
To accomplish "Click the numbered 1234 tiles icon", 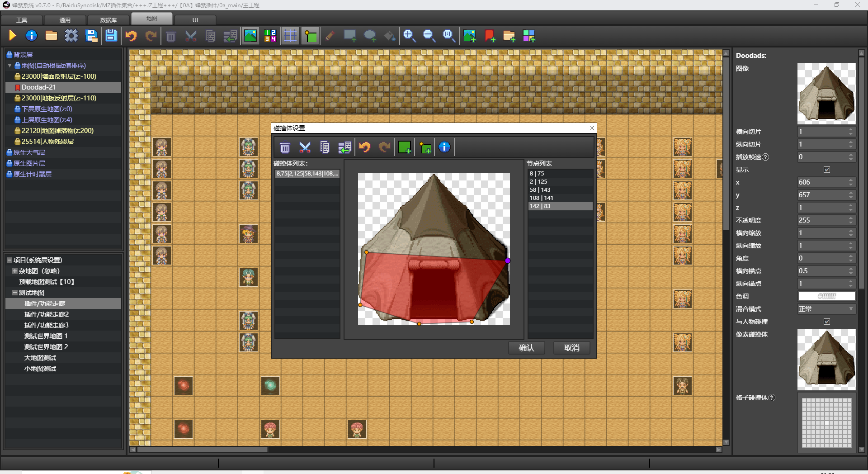I will [x=270, y=36].
